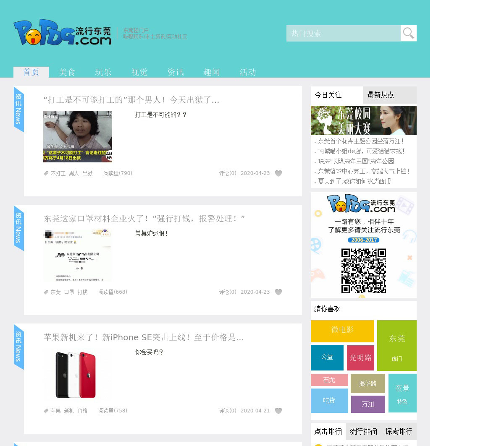The height and width of the screenshot is (446, 504).
Task: Click the khaki 振华路 tile
Action: (367, 383)
